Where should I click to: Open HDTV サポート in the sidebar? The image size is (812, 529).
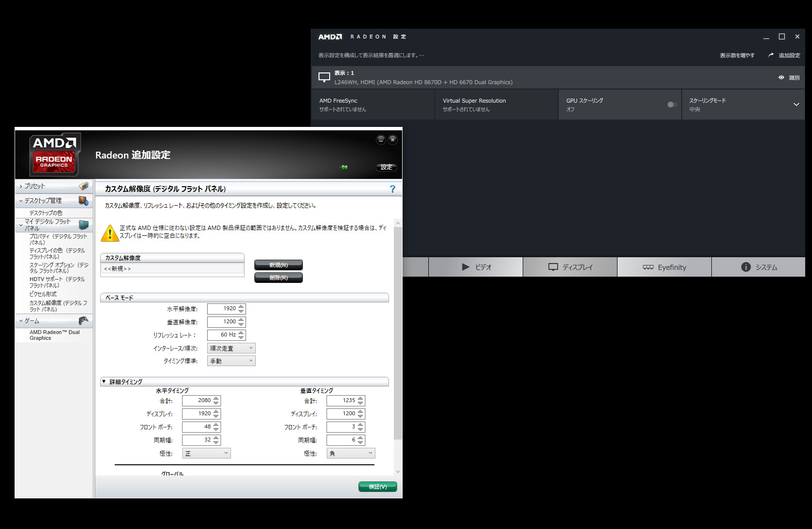pyautogui.click(x=57, y=282)
